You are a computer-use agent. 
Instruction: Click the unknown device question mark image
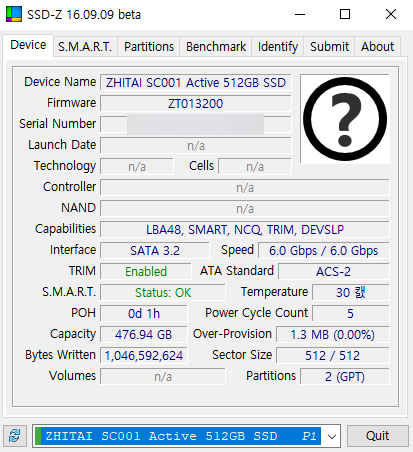click(345, 119)
